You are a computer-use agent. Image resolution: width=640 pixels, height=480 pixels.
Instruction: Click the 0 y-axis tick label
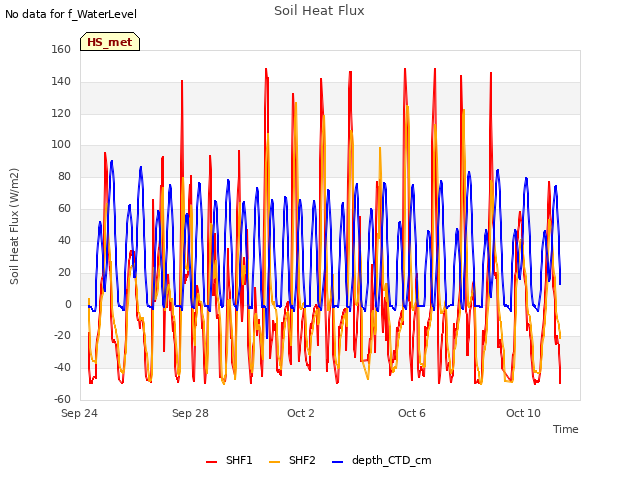click(x=68, y=304)
